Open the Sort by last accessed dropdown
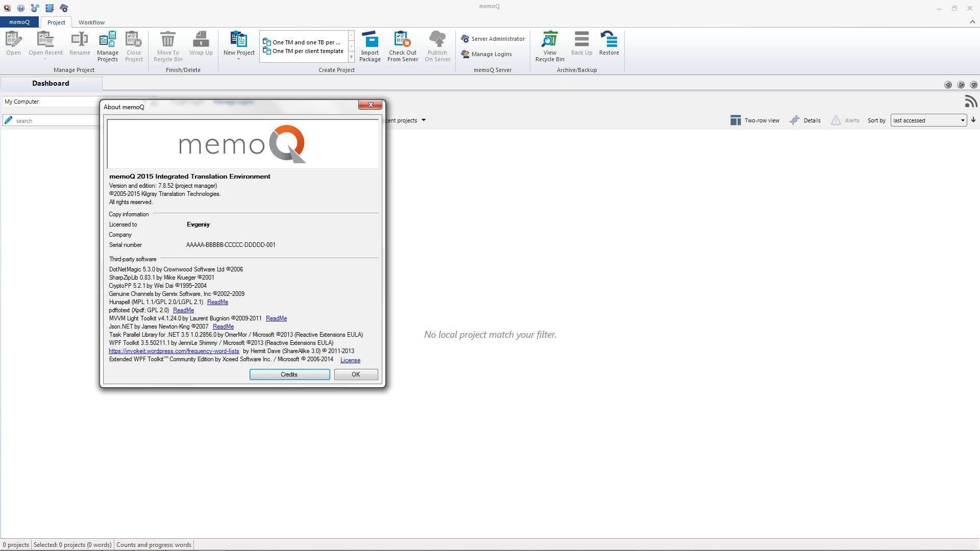The height and width of the screenshot is (551, 980). click(928, 120)
